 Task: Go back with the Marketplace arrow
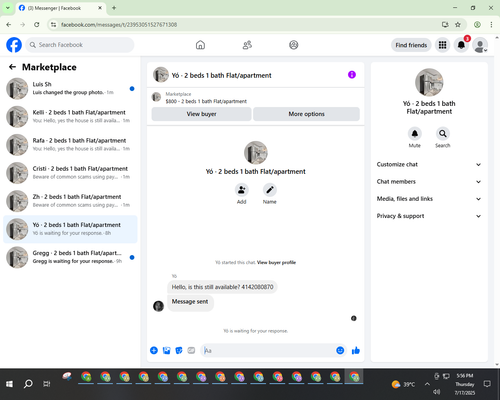12,67
